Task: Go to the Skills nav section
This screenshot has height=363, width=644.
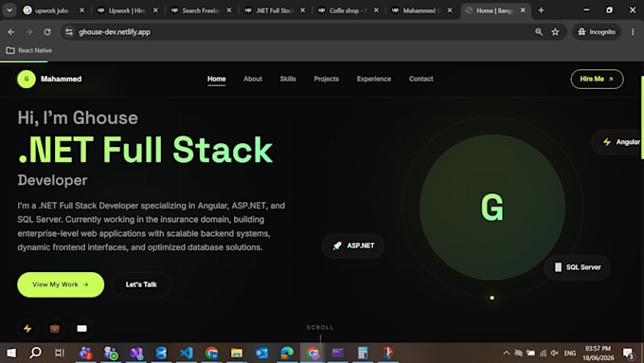Action: point(288,79)
